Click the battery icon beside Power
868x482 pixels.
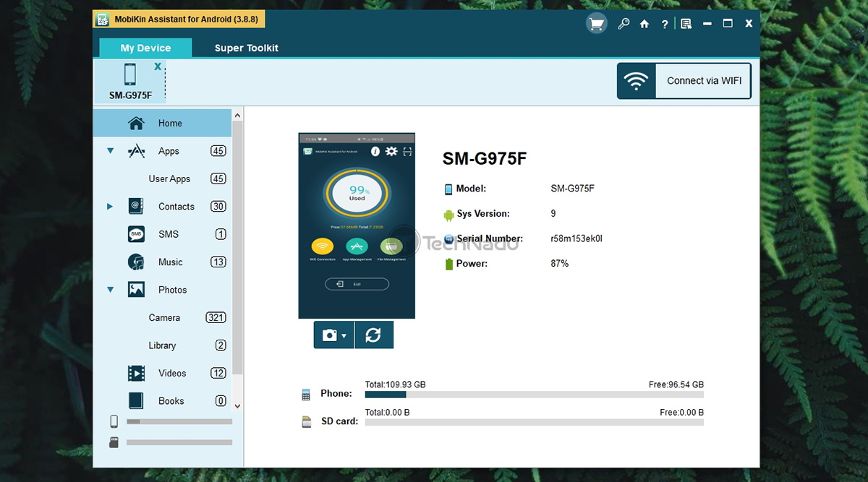tap(448, 264)
